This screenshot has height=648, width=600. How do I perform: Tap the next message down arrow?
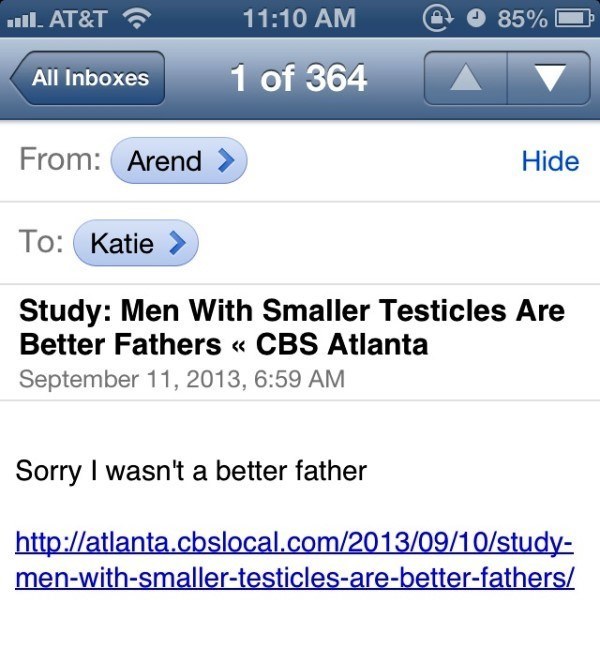[550, 78]
